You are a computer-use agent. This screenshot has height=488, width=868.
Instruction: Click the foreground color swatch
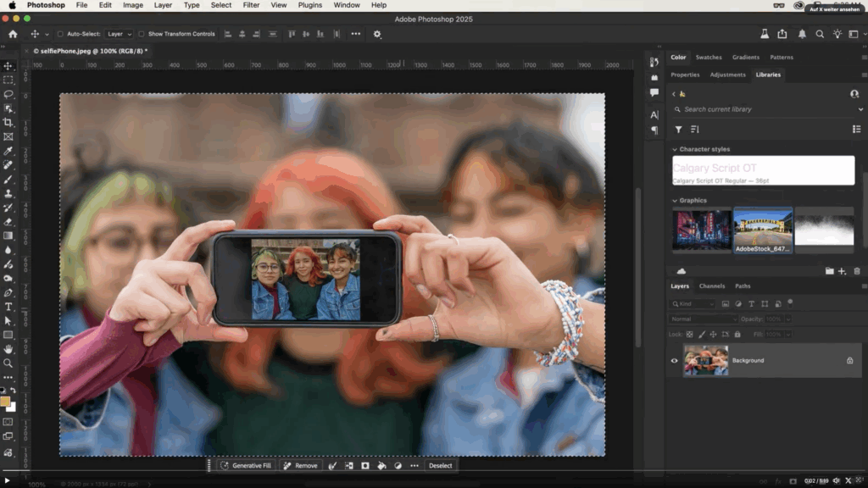(6, 401)
